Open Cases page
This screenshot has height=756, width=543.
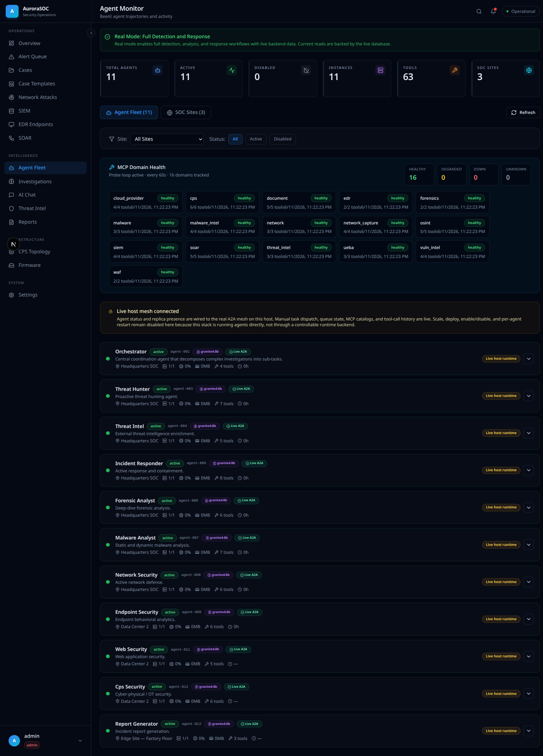45,70
